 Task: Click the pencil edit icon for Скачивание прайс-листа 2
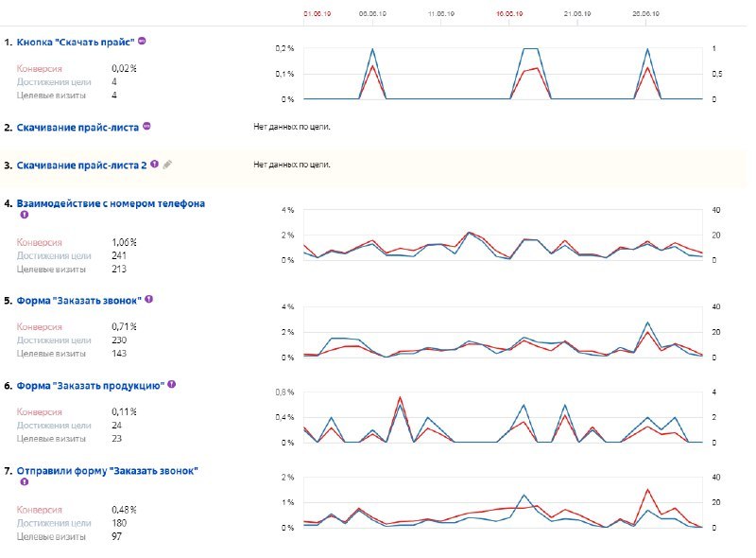[167, 165]
